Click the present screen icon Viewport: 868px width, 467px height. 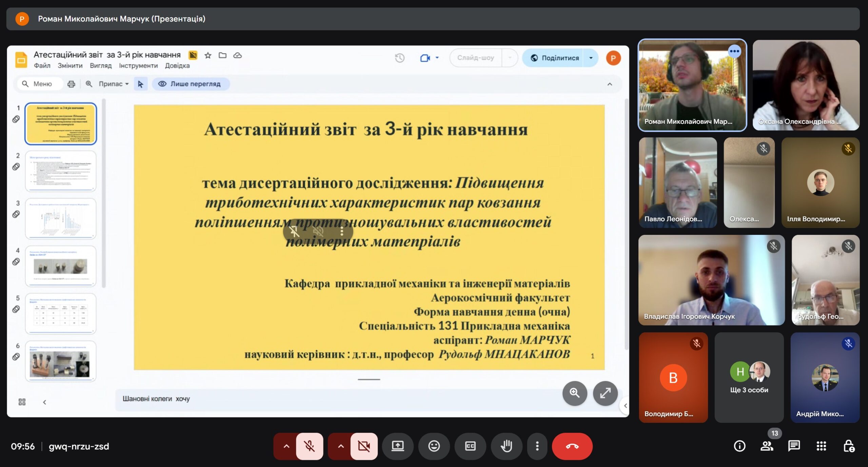point(397,446)
